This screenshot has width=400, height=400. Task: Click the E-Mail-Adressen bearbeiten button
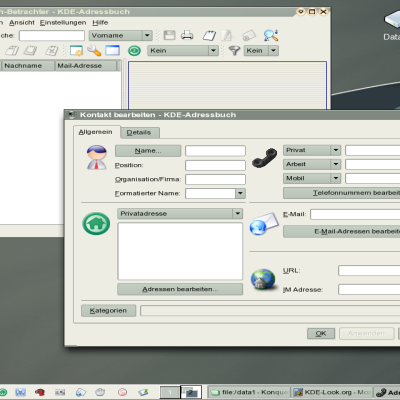pos(342,231)
